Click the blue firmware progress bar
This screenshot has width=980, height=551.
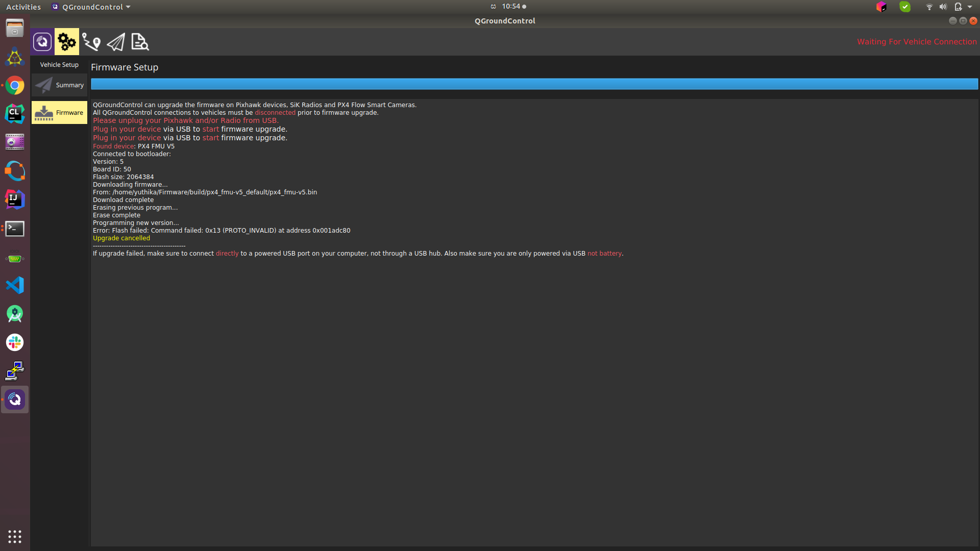click(x=534, y=84)
